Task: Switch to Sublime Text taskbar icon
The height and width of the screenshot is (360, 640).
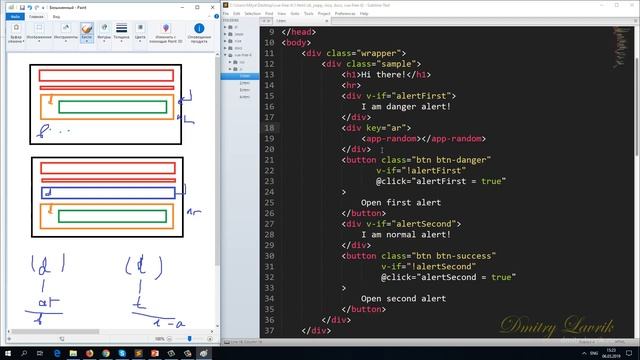Action: point(138,353)
